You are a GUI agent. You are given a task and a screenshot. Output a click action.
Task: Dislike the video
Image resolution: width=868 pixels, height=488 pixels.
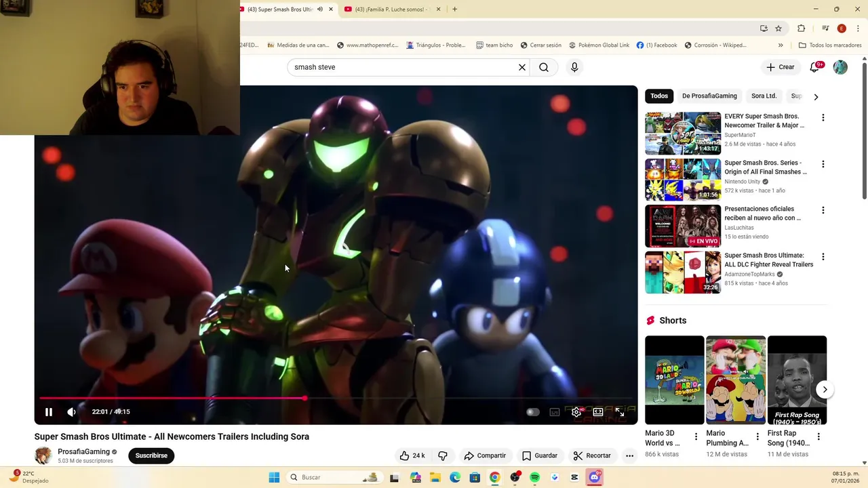443,455
